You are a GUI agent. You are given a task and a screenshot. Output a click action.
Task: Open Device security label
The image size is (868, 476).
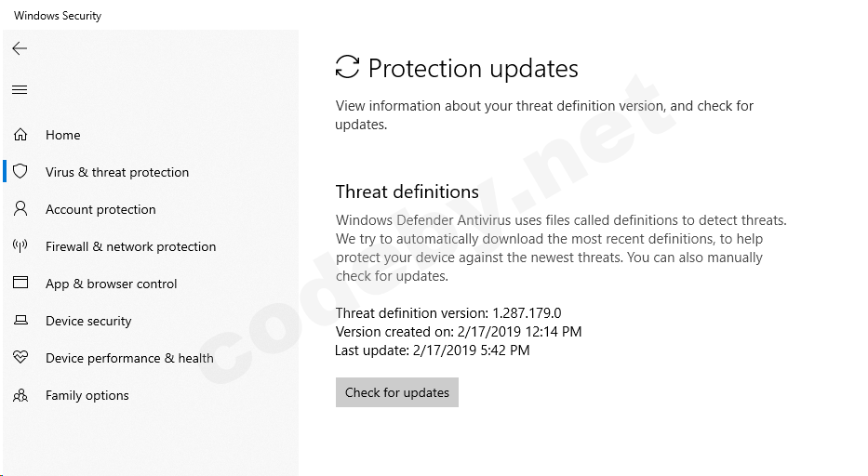(88, 321)
